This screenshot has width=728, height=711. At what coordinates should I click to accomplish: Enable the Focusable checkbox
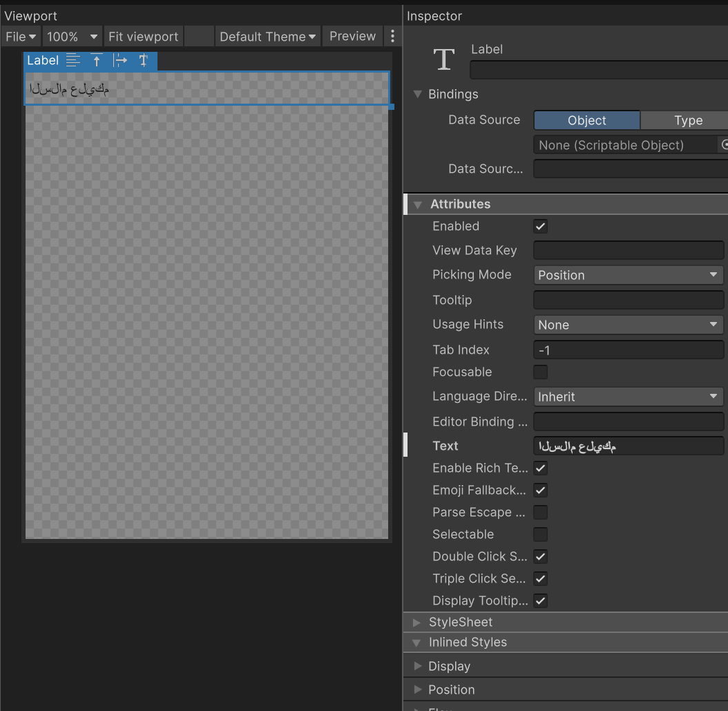point(540,372)
